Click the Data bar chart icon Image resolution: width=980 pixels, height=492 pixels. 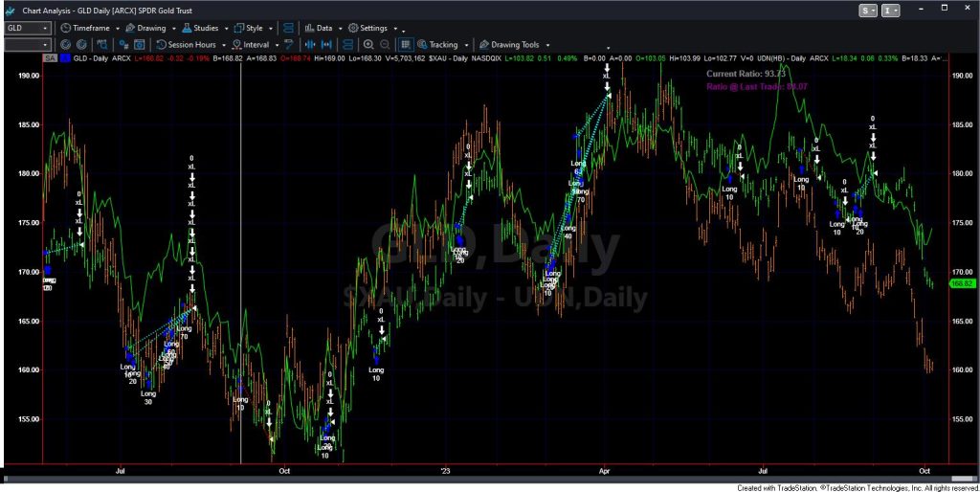pyautogui.click(x=309, y=28)
